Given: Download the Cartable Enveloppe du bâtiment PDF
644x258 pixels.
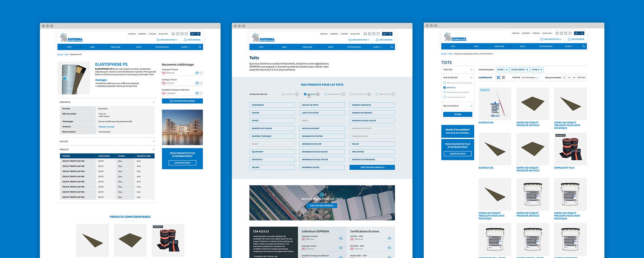Looking at the screenshot, I should [197, 93].
